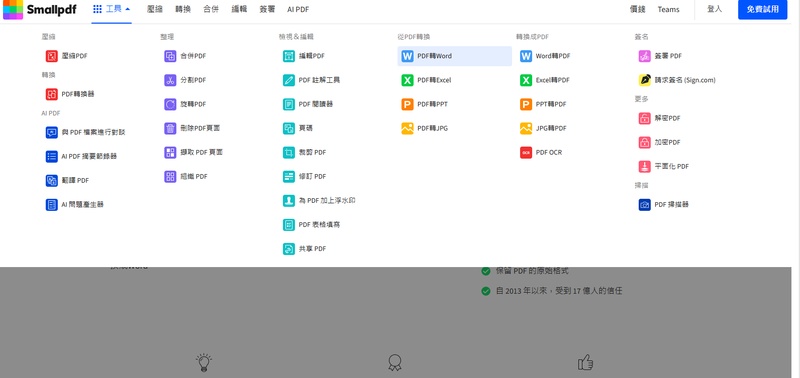The width and height of the screenshot is (800, 378).
Task: Select 為 PDF 加上浮水印 watermark tool
Action: [319, 200]
